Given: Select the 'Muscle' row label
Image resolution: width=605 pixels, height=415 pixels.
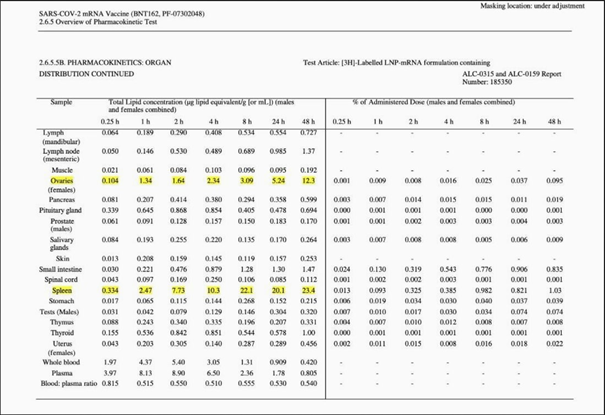Looking at the screenshot, I should [x=62, y=170].
